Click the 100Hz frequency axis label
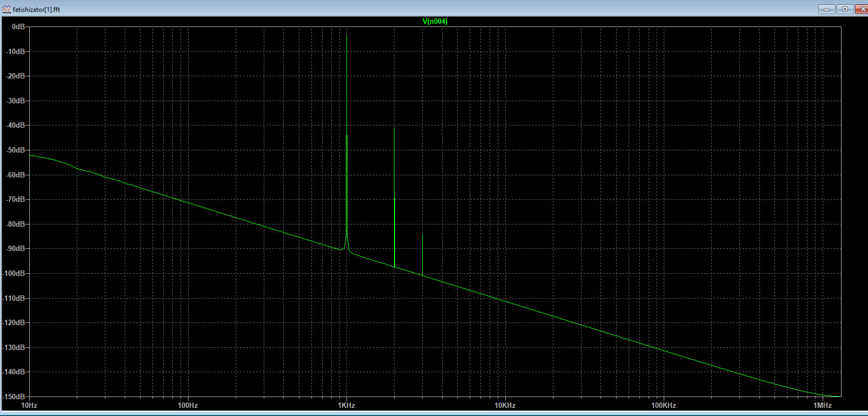 click(188, 405)
